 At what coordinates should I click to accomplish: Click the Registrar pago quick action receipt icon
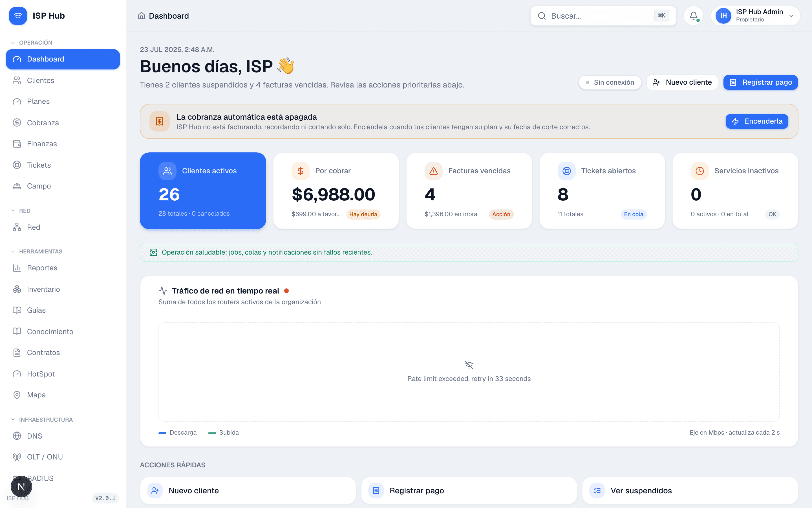[x=376, y=491]
